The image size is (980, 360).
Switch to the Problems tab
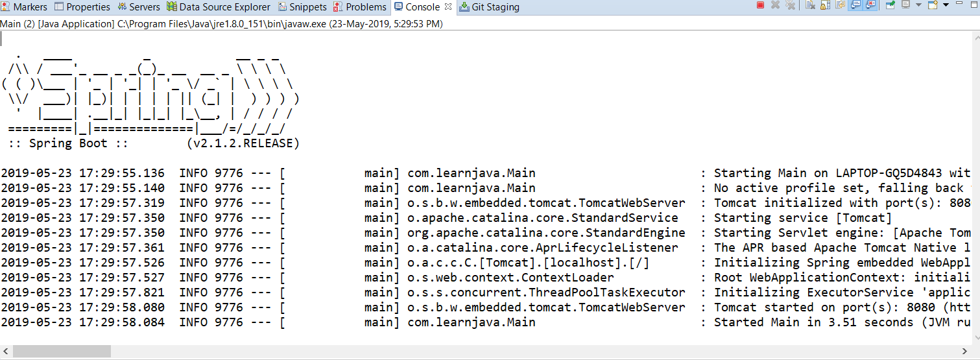tap(360, 7)
